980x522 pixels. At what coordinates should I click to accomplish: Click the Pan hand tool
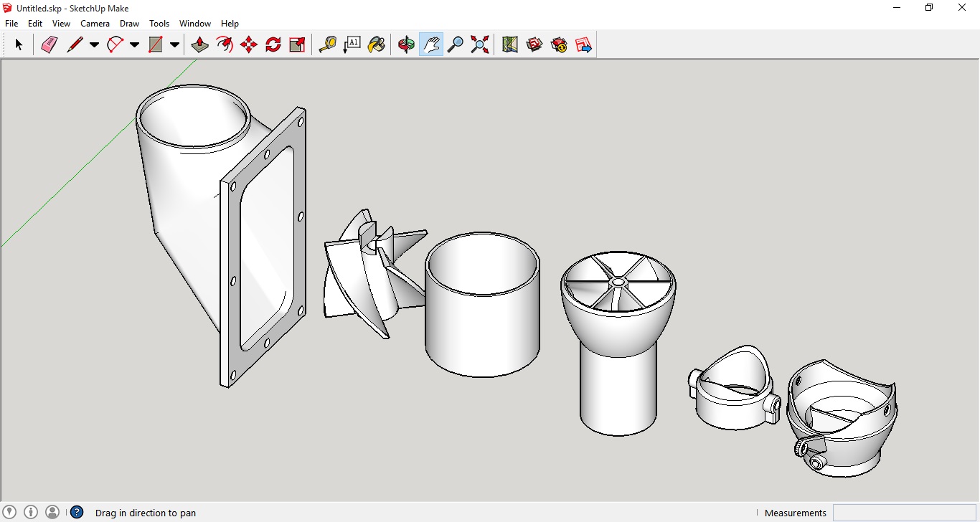coord(430,44)
